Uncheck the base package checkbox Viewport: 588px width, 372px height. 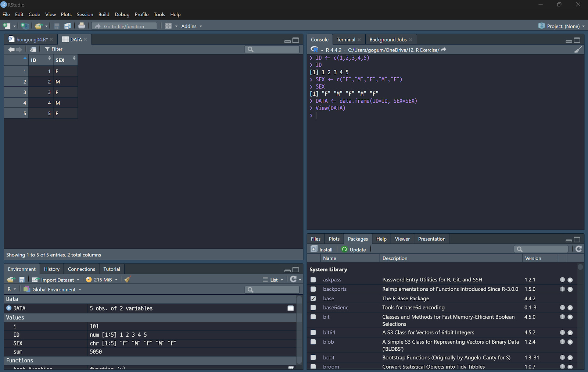point(313,298)
